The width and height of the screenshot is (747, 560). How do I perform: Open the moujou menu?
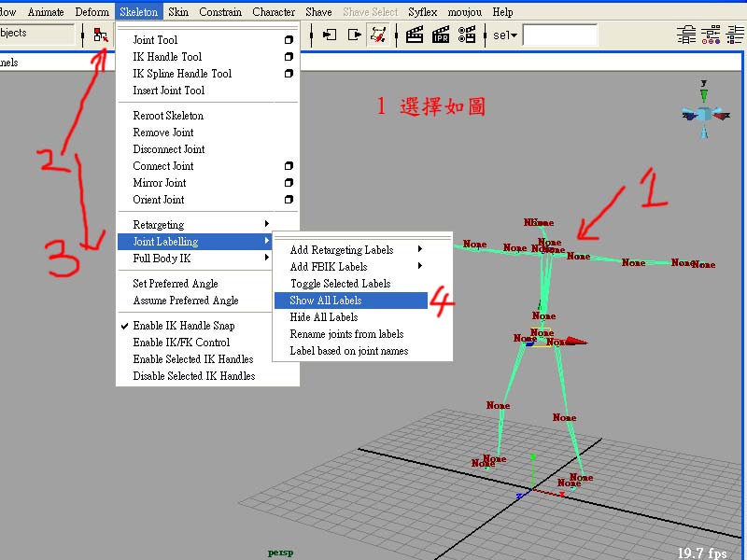click(x=464, y=12)
